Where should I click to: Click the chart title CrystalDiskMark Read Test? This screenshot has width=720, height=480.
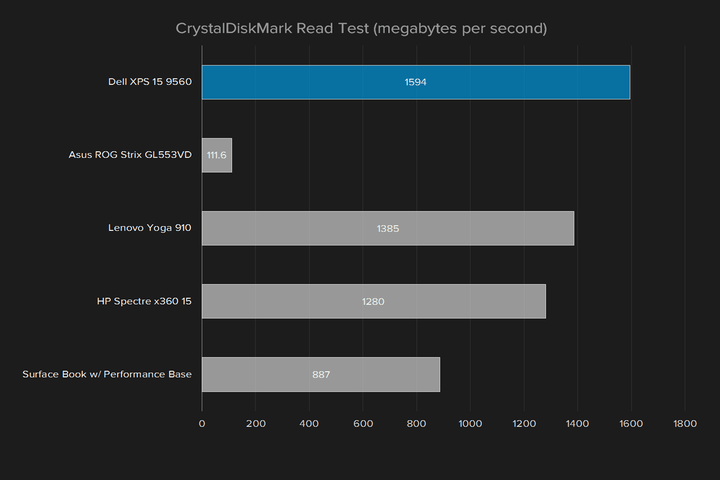[361, 28]
